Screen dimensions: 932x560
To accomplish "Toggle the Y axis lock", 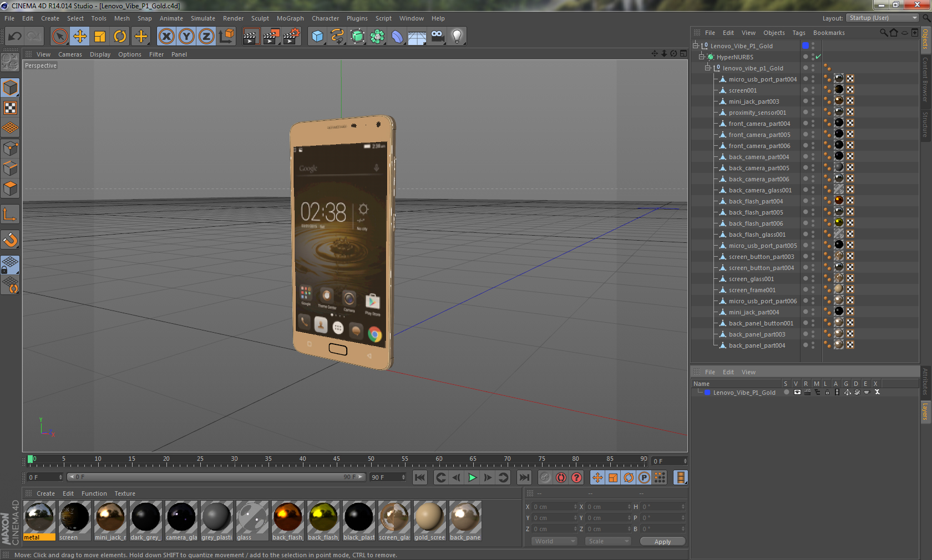I will tap(186, 37).
